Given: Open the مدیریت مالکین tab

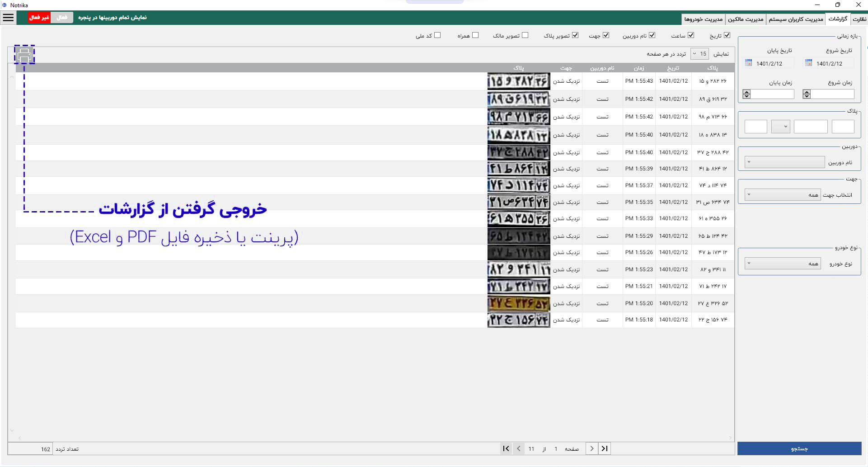Looking at the screenshot, I should pos(746,19).
